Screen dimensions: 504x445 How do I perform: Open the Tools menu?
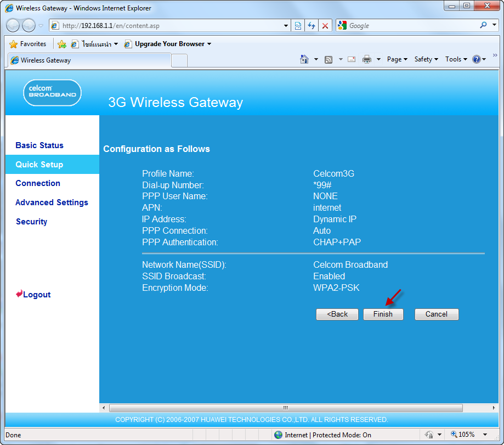point(456,59)
